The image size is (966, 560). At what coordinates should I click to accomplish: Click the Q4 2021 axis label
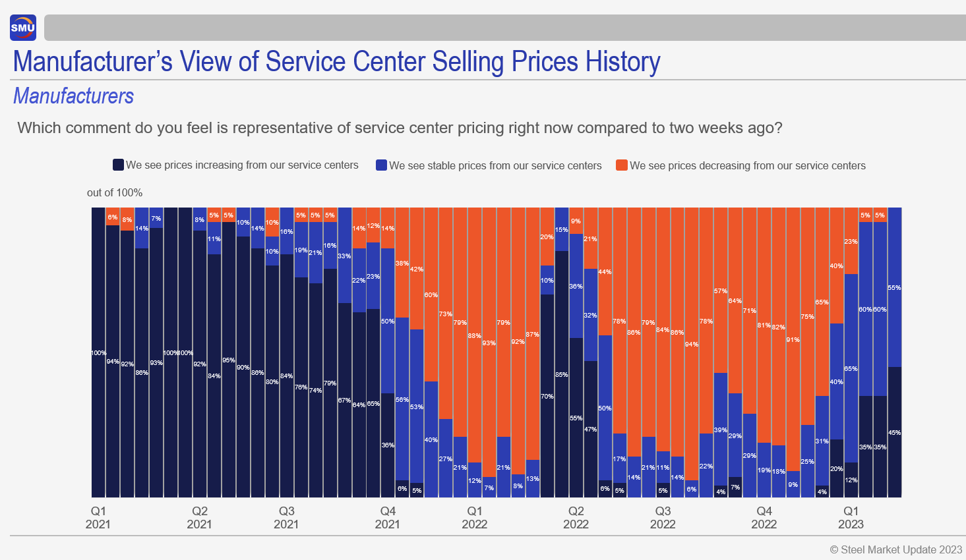[388, 518]
